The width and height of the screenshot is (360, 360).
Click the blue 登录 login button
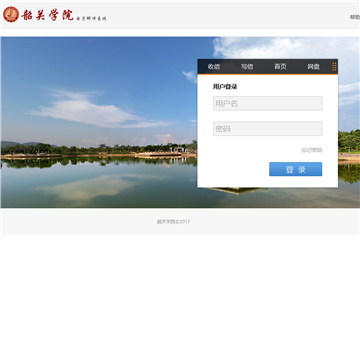tap(296, 169)
